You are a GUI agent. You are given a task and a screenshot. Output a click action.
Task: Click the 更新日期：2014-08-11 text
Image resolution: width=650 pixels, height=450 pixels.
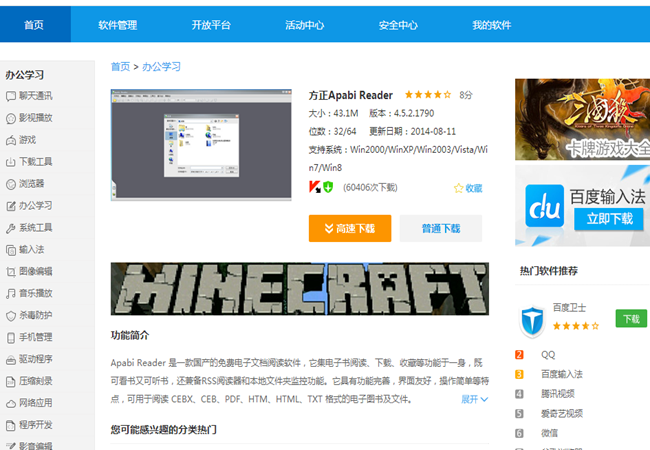412,131
